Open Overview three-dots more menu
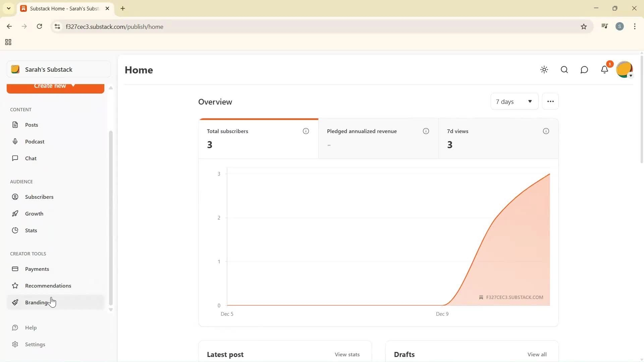 click(x=550, y=102)
